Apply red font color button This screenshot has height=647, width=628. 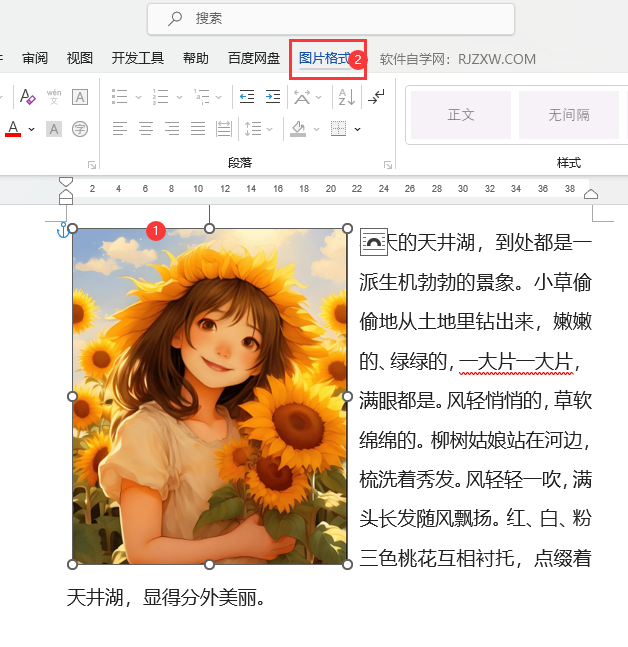pyautogui.click(x=13, y=129)
